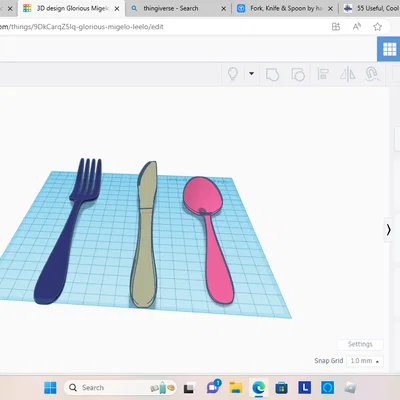Screen dimensions: 400x400
Task: Expand the collapsed shapes panel arrow
Action: tap(388, 230)
